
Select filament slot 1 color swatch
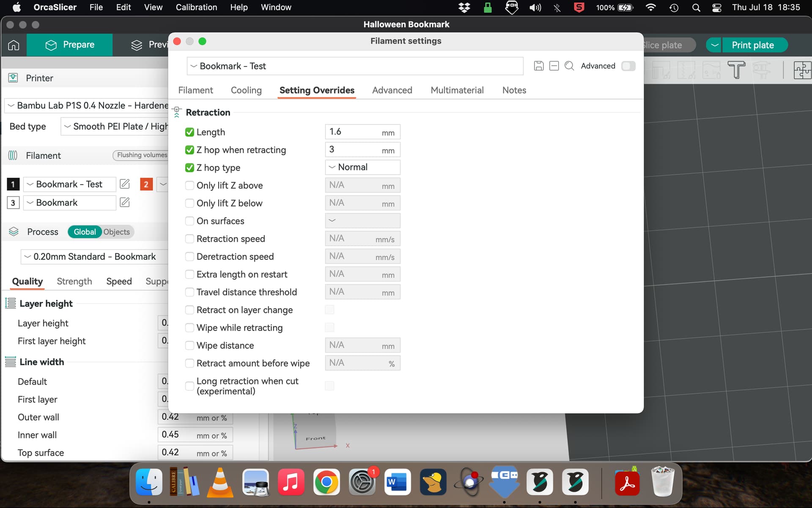coord(13,184)
